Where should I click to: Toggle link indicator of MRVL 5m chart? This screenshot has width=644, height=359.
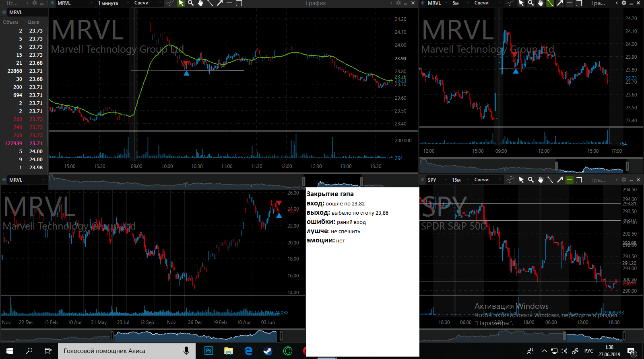click(423, 3)
